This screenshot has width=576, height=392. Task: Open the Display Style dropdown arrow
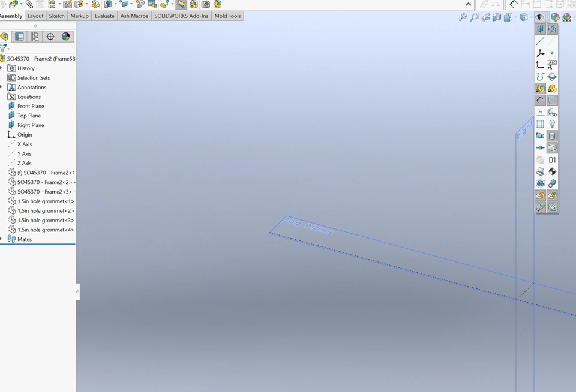point(531,17)
